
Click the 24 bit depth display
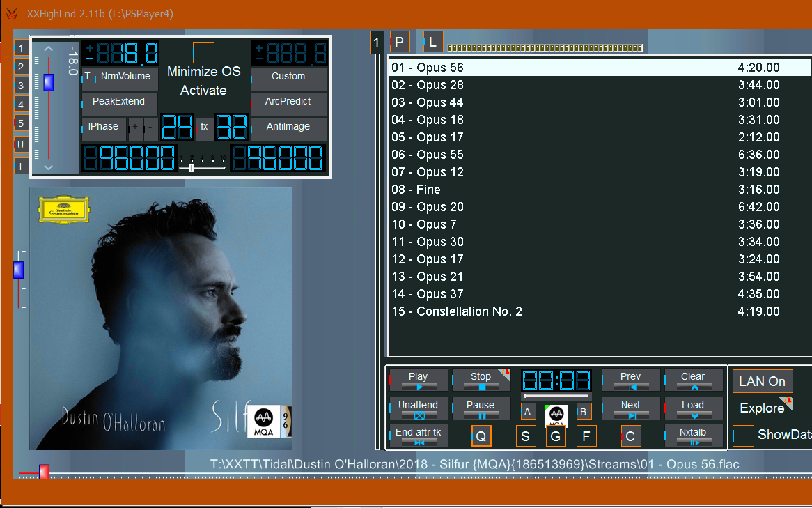(x=178, y=127)
